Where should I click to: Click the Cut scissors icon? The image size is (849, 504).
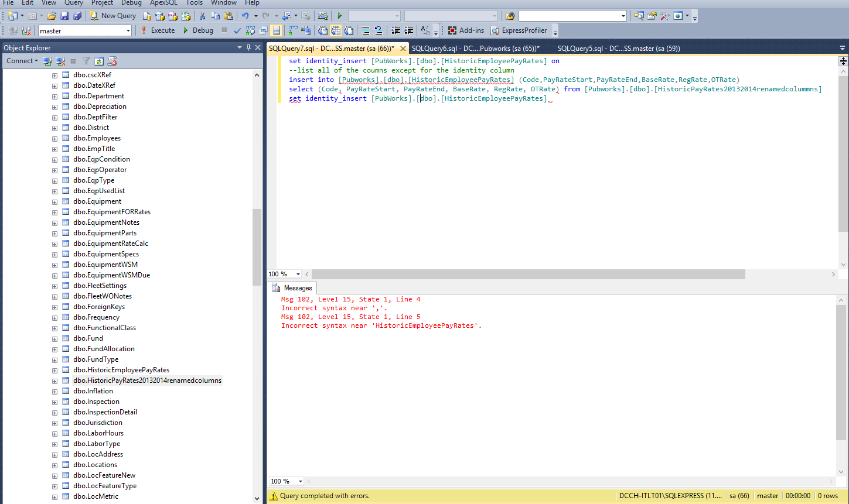pos(202,16)
